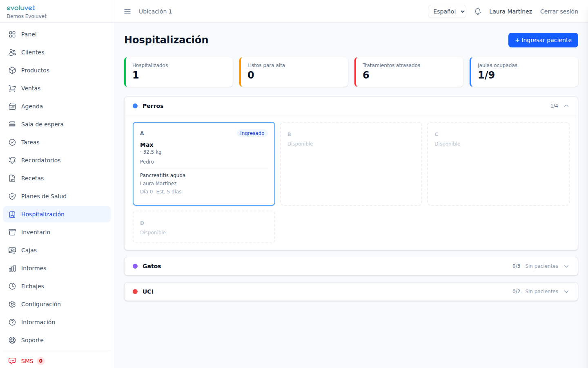Open Max's patient card in cage A

point(204,164)
